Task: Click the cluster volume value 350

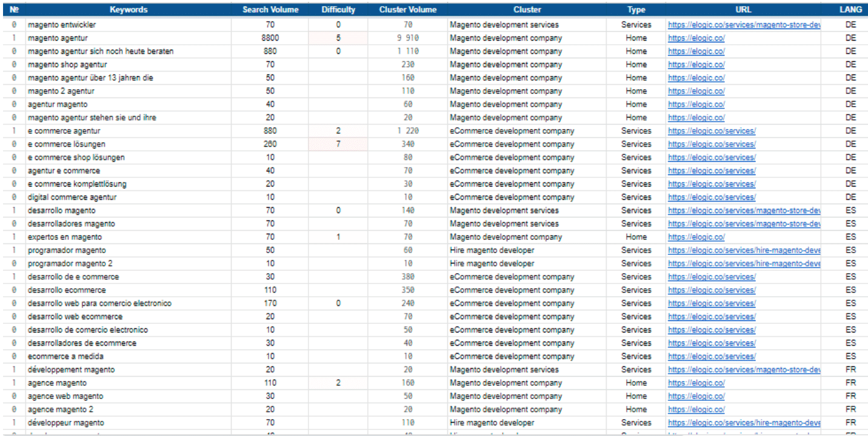Action: pyautogui.click(x=408, y=290)
